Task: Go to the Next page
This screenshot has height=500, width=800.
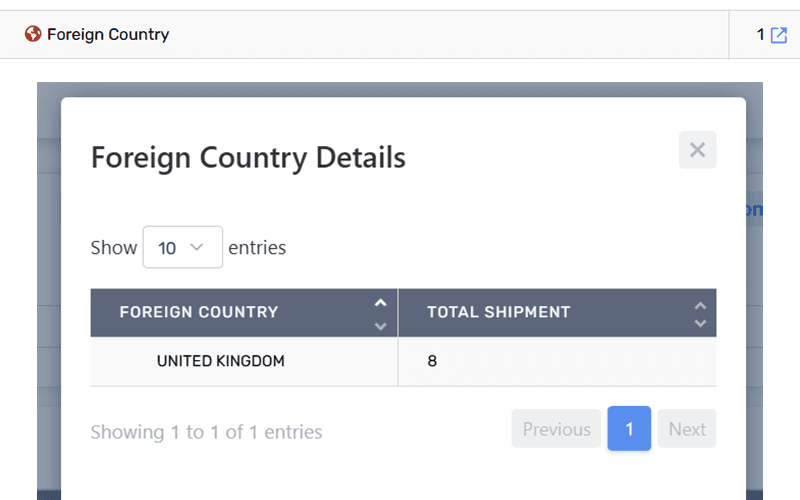Action: [x=687, y=429]
